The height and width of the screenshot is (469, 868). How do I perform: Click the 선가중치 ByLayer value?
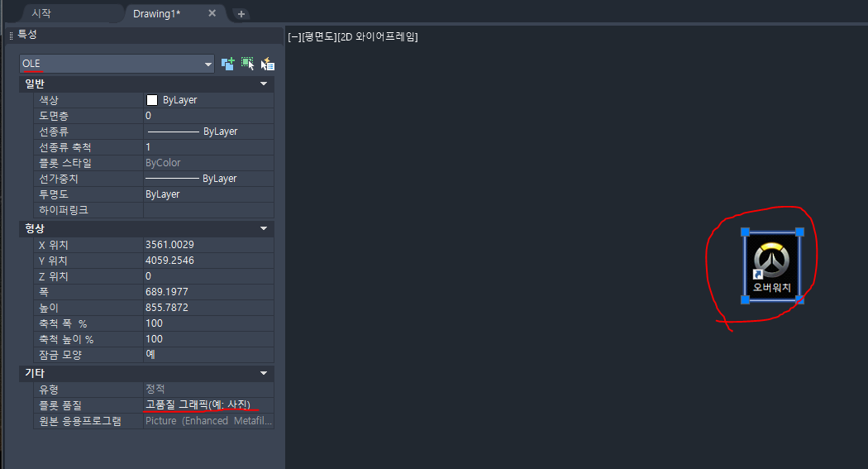pos(208,179)
